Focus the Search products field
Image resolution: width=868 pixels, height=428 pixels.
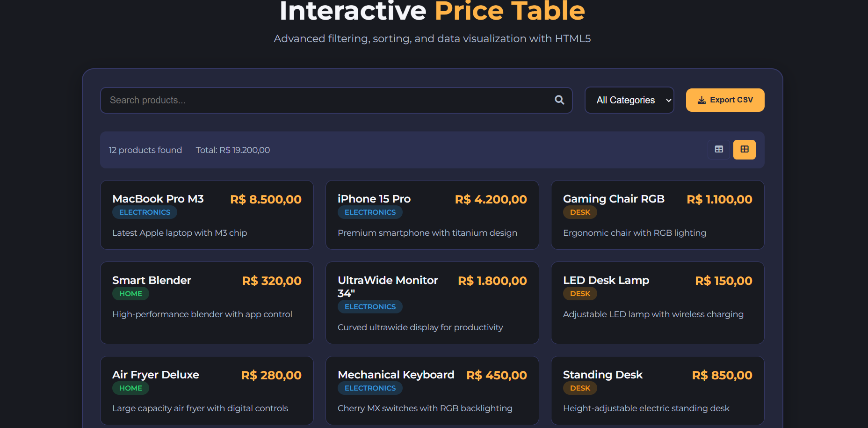coord(327,100)
